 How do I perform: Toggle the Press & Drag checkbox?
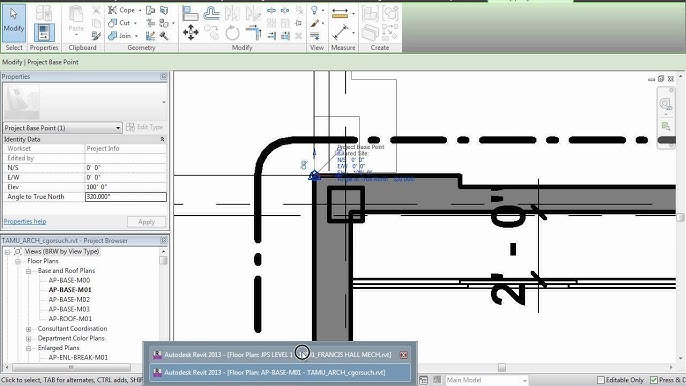pos(654,380)
